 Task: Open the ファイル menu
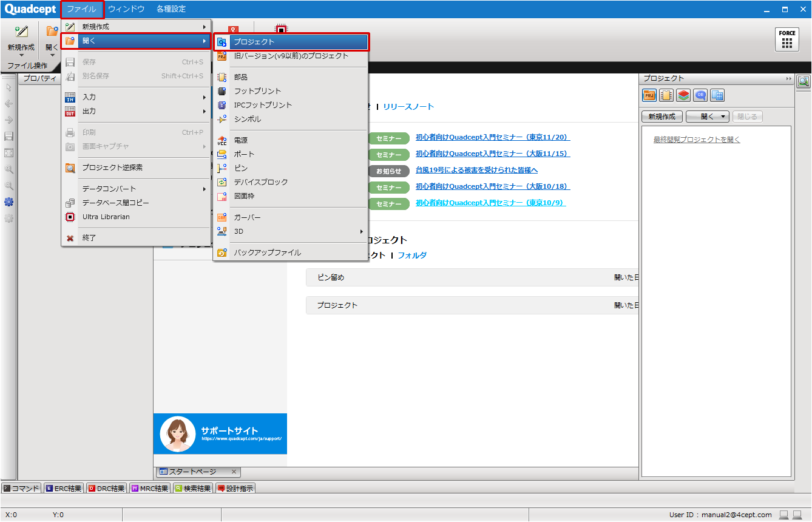[x=82, y=9]
